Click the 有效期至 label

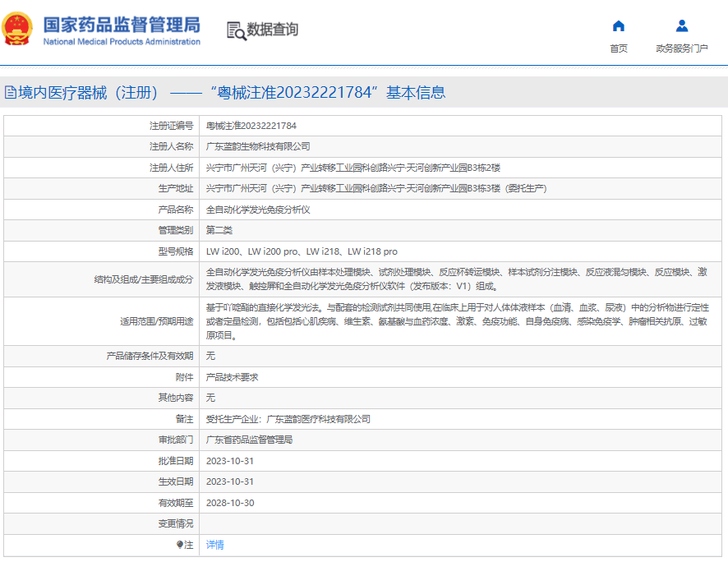pyautogui.click(x=176, y=503)
